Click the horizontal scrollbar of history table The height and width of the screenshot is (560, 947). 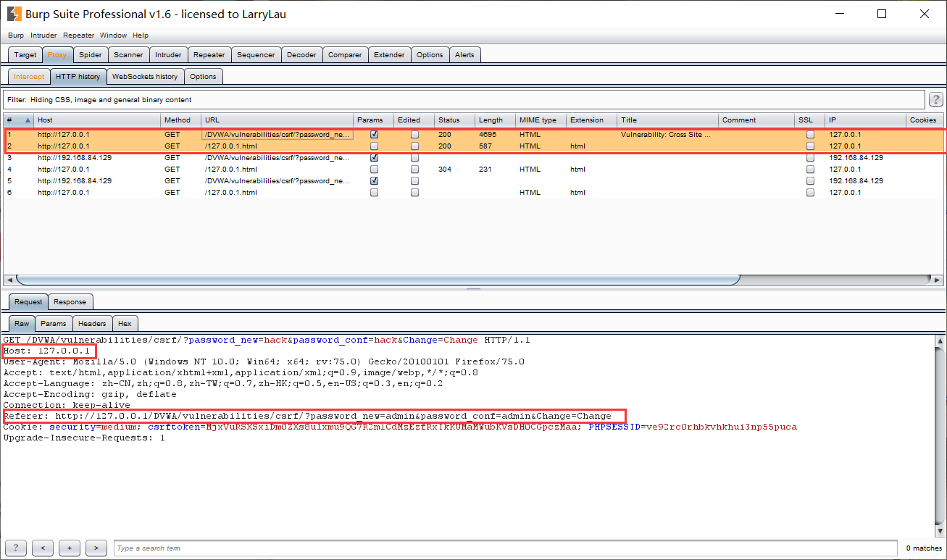pos(377,280)
